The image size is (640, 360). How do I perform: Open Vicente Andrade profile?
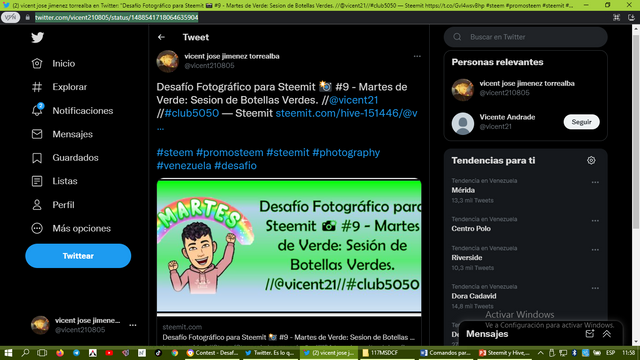(x=507, y=117)
